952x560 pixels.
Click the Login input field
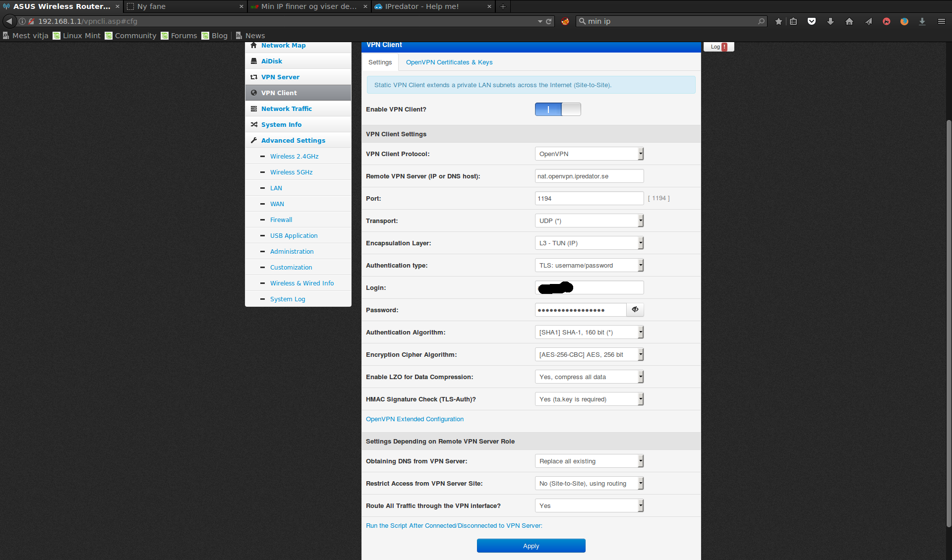point(589,287)
